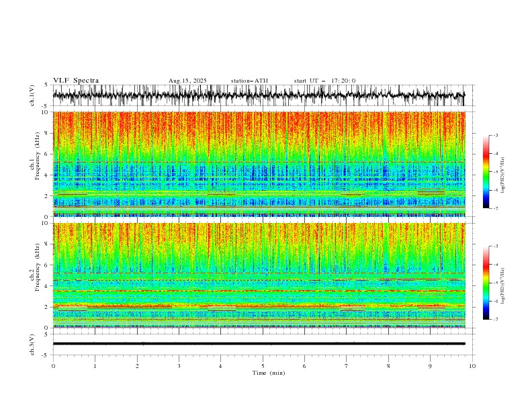Click time axis tick label "5"
Viewport: 532px width, 411px height.
pos(263,366)
